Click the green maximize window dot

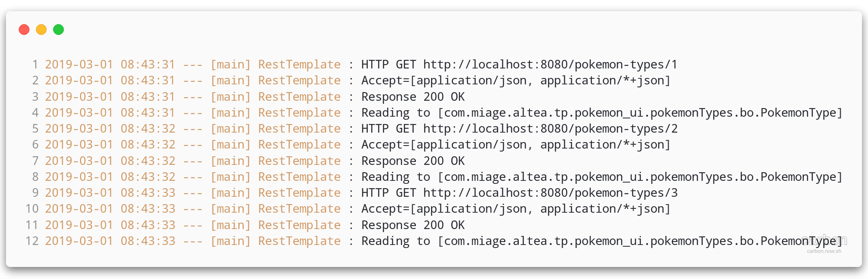click(x=58, y=29)
